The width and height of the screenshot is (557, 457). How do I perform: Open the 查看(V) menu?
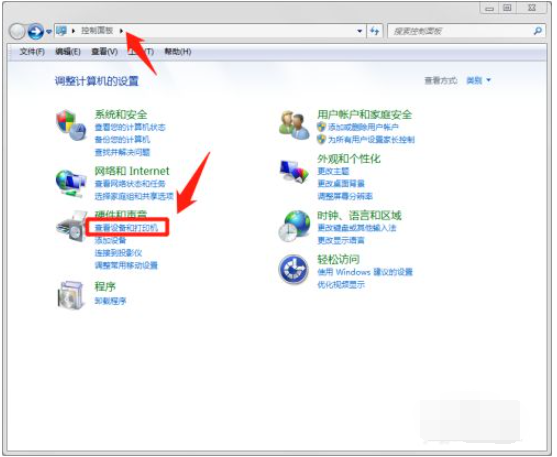[x=104, y=52]
